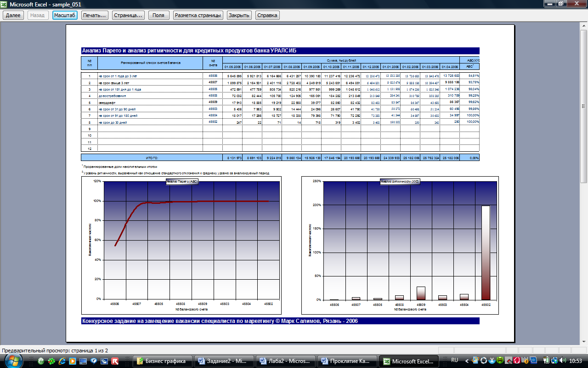588x368 pixels.
Task: Click Show Desktop quick launch icon
Action: pyautogui.click(x=83, y=361)
